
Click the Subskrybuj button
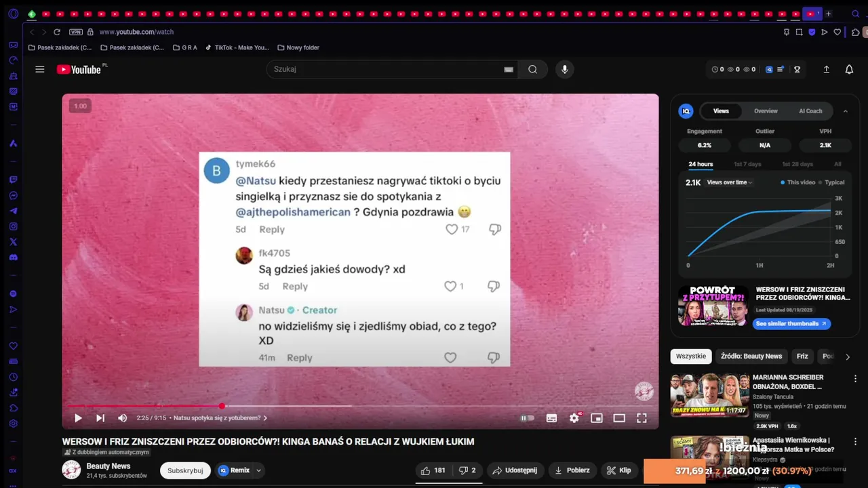click(185, 470)
